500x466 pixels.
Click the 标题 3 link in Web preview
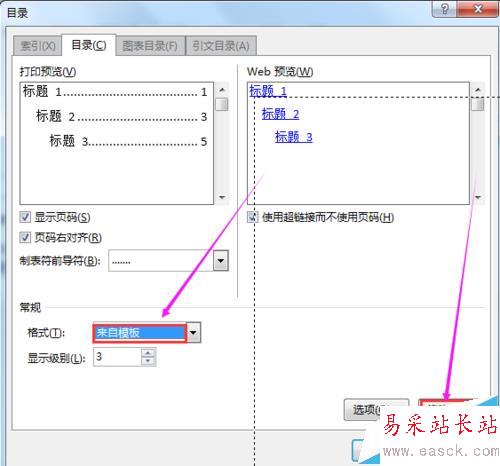(x=294, y=137)
